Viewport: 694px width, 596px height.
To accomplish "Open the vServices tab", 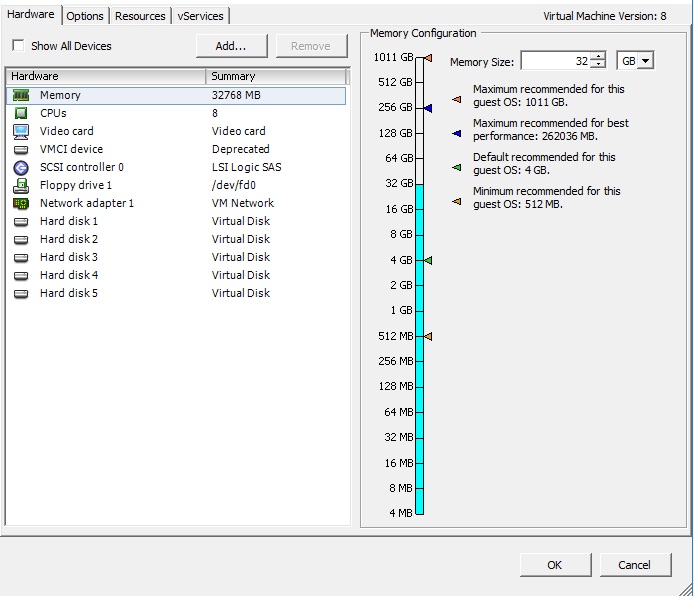I will [x=200, y=16].
